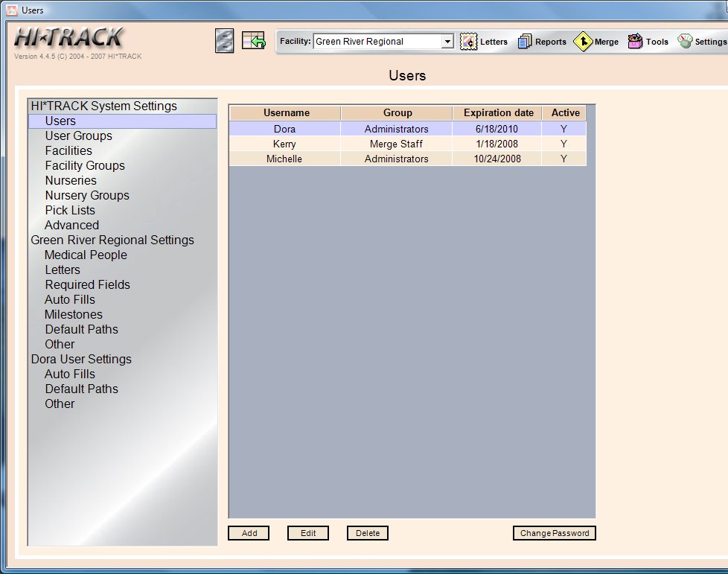Open Nurseries settings item
This screenshot has height=574, width=728.
coord(71,181)
